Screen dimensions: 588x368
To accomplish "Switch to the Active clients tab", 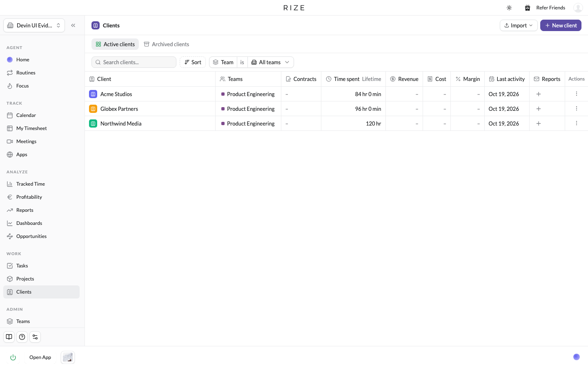I will click(x=115, y=44).
